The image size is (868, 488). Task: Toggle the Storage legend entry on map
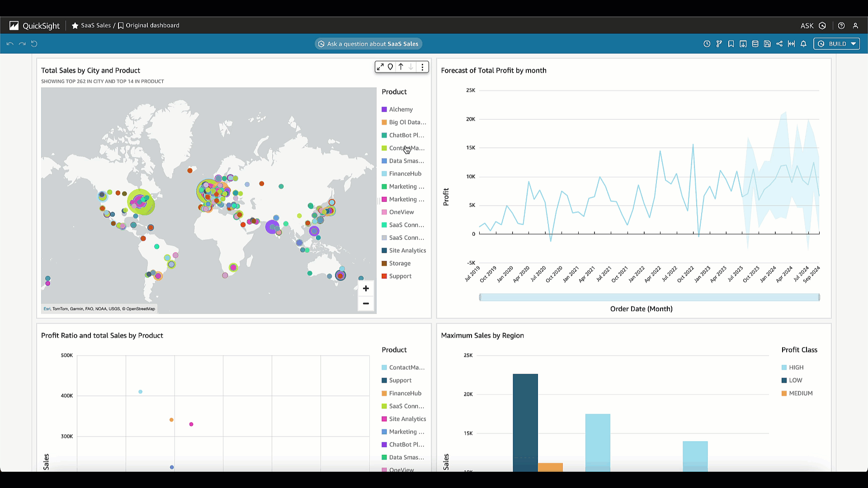tap(400, 263)
